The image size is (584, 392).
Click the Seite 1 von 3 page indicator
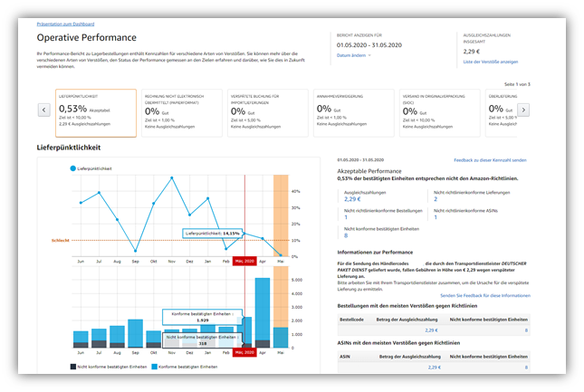tap(517, 84)
